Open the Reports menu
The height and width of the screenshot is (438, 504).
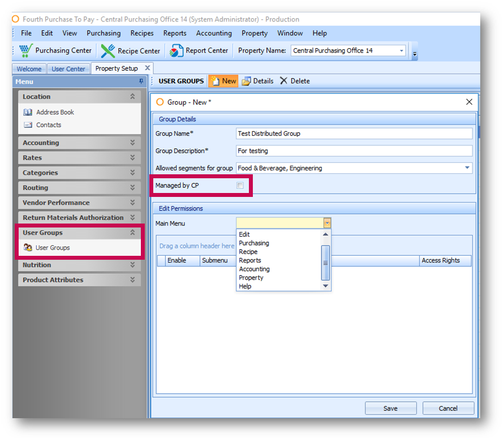click(x=175, y=33)
